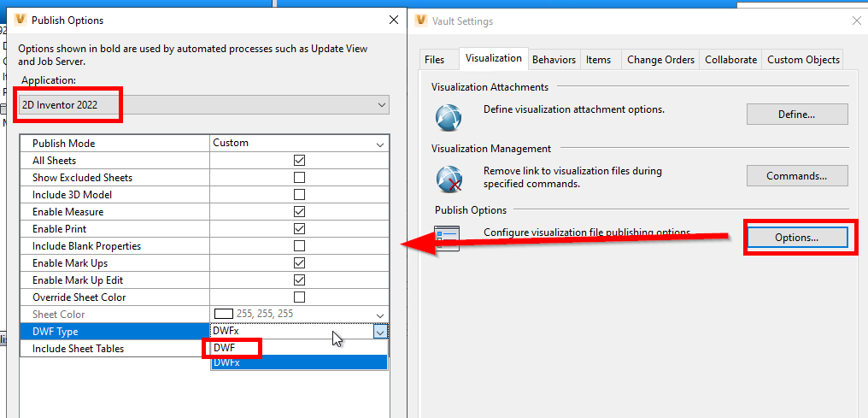Click the Commands... button
Image resolution: width=868 pixels, height=418 pixels.
[797, 176]
